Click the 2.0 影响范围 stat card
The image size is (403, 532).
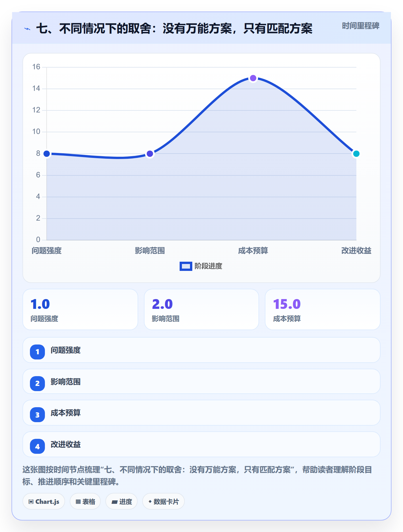[x=201, y=309]
